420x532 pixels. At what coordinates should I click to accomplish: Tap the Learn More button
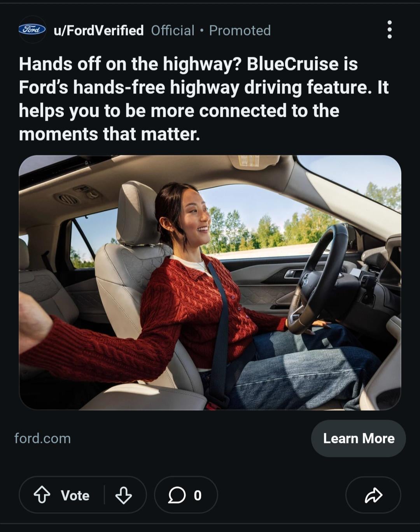[359, 438]
